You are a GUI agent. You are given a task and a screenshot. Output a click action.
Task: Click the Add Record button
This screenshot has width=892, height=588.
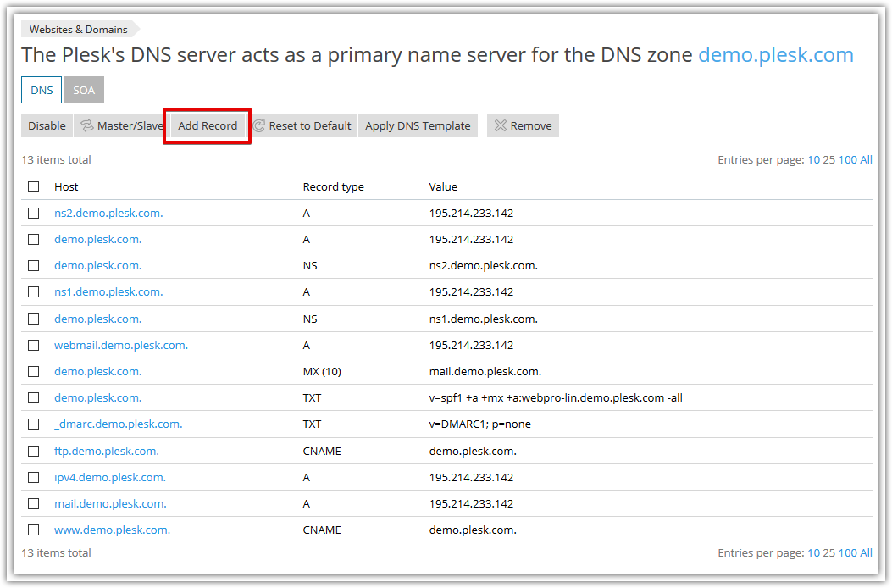point(207,125)
